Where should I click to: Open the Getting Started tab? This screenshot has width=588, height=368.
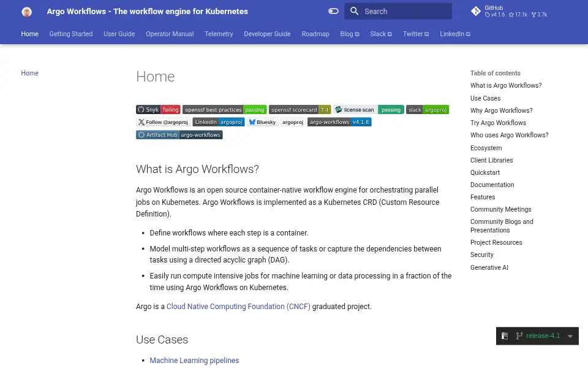pyautogui.click(x=71, y=34)
